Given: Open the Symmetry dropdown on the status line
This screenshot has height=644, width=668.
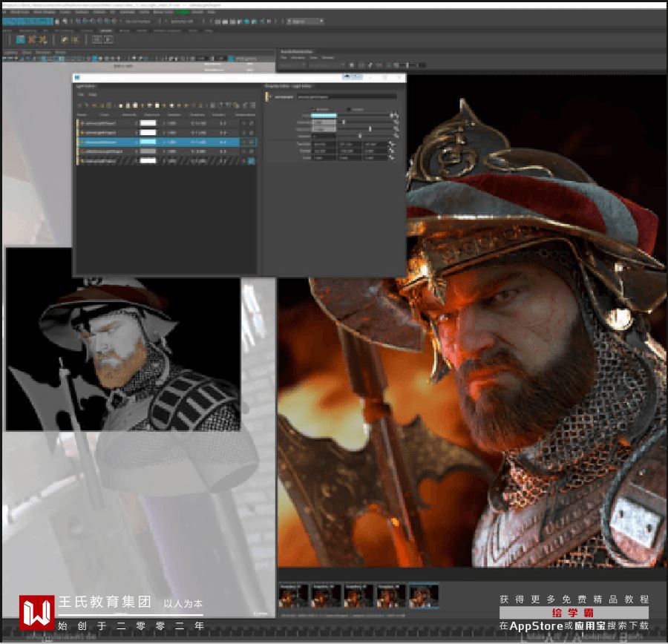Looking at the screenshot, I should click(182, 22).
